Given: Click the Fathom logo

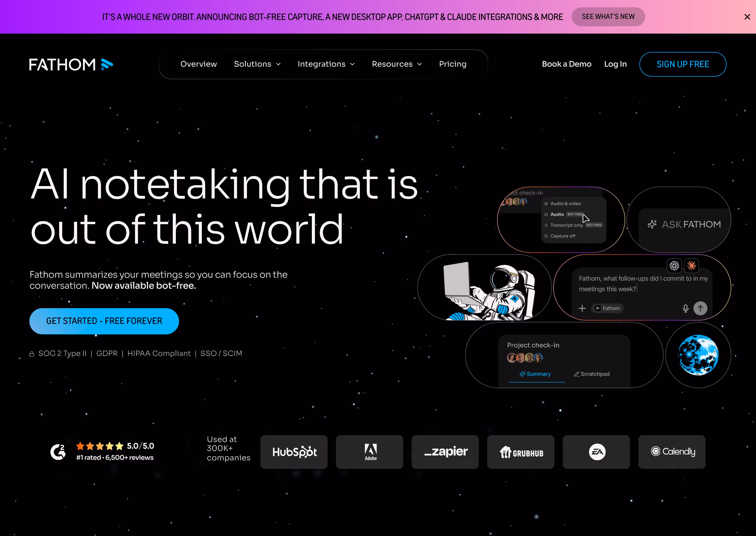Looking at the screenshot, I should click(x=71, y=64).
